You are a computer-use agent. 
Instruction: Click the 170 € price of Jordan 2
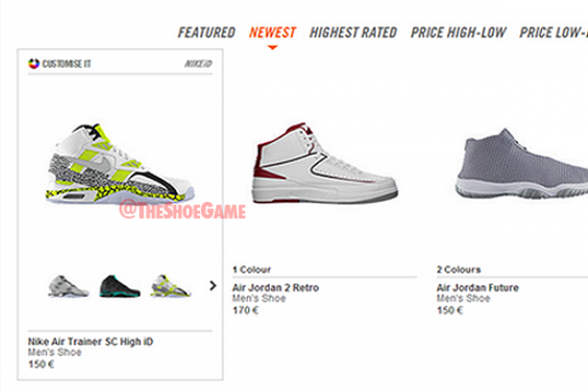(x=246, y=311)
